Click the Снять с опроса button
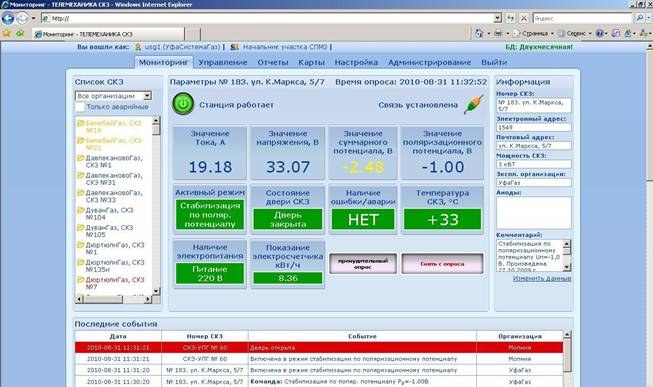Image resolution: width=653 pixels, height=387 pixels. (x=442, y=263)
